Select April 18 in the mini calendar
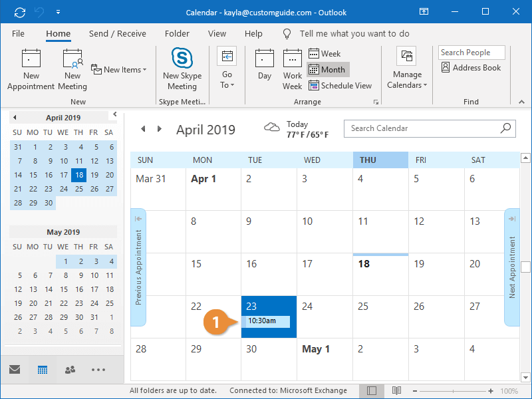Image resolution: width=532 pixels, height=399 pixels. pyautogui.click(x=79, y=175)
